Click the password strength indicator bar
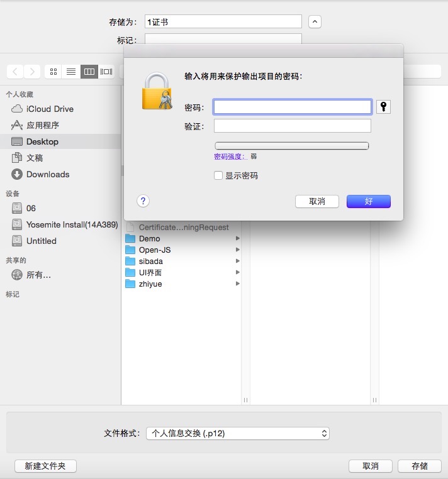The image size is (448, 479). [x=292, y=146]
